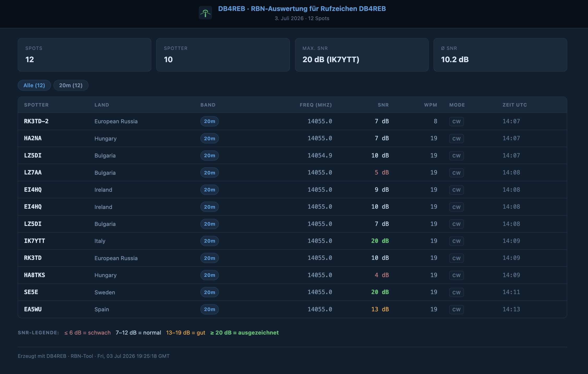Open the Max. SNR stat card
The image size is (588, 374).
362,55
